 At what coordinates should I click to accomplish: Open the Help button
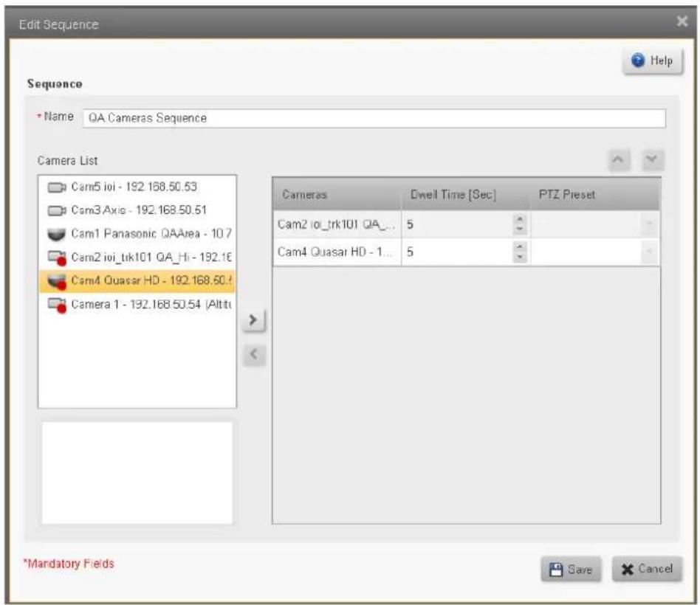point(652,60)
